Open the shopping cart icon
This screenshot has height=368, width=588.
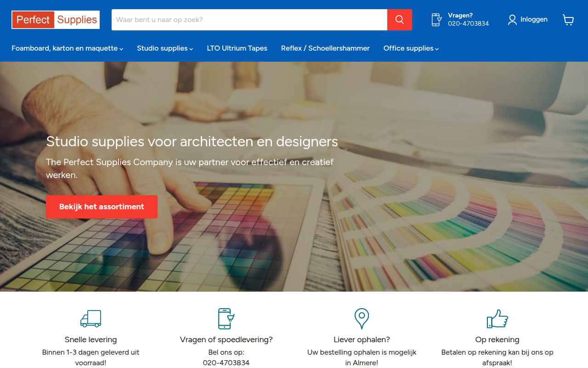coord(568,20)
